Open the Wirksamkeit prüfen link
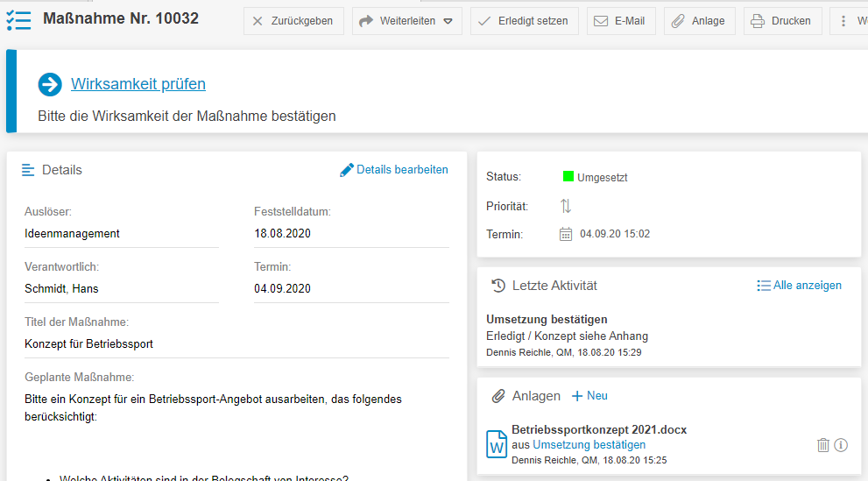This screenshot has width=868, height=481. tap(138, 84)
